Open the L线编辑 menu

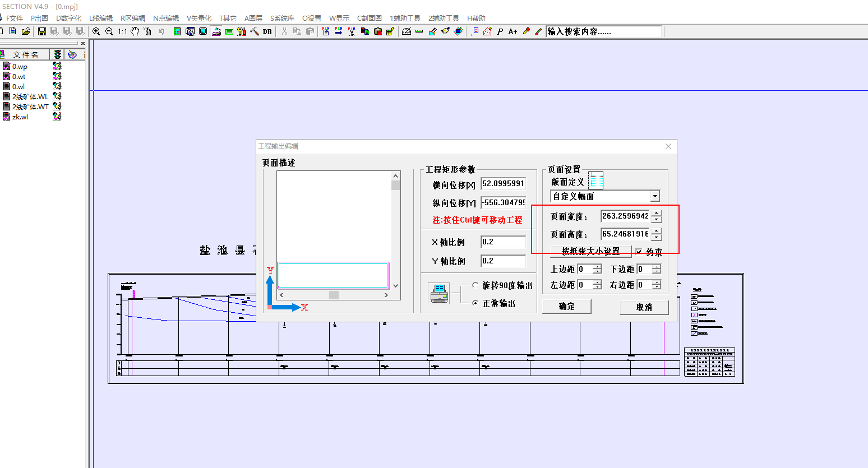pos(101,18)
